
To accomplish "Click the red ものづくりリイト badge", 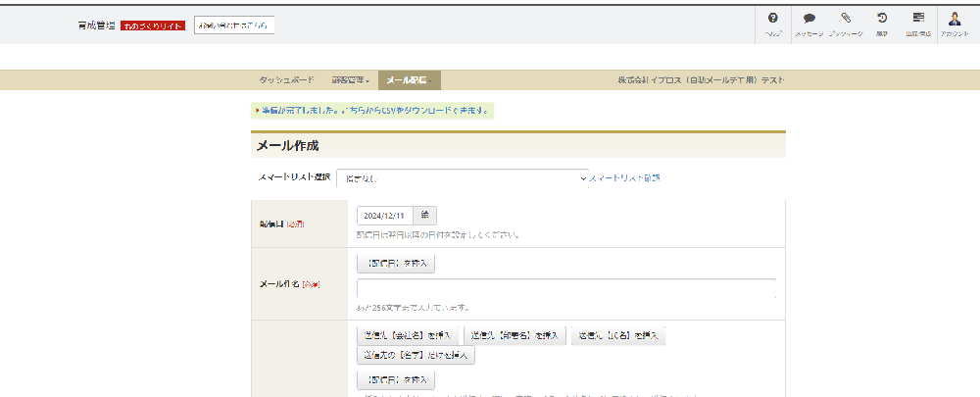I will coord(153,25).
